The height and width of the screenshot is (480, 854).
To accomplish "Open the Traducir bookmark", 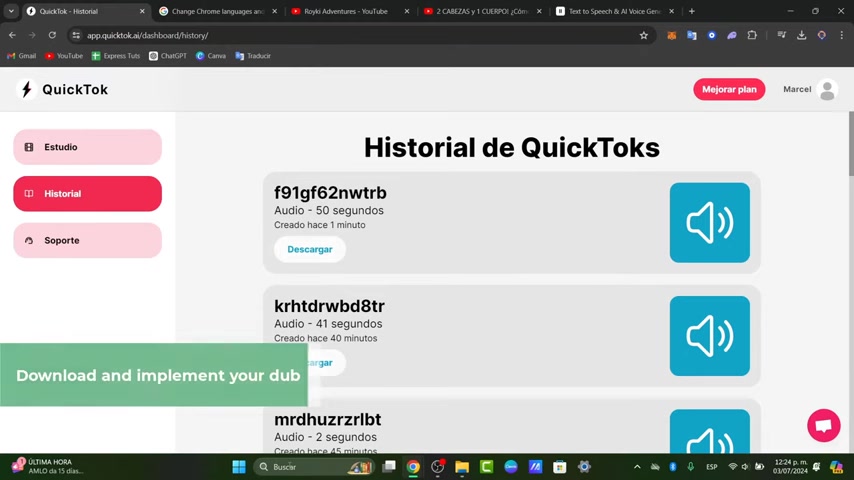I will tap(253, 56).
